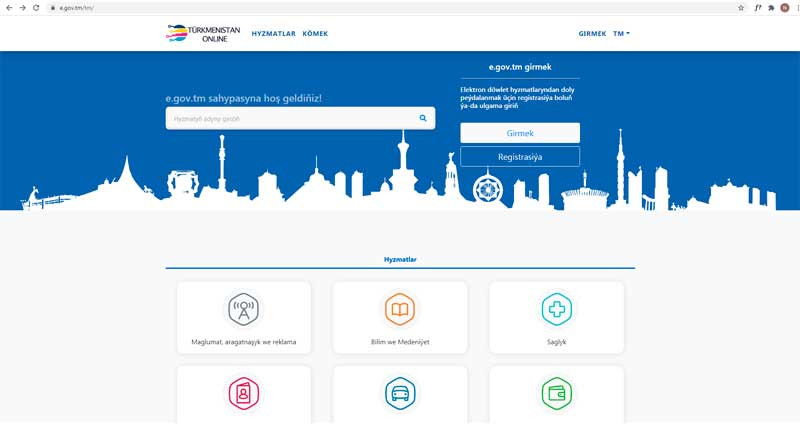Open the browser profile avatar
Image resolution: width=800 pixels, height=430 pixels.
pyautogui.click(x=785, y=8)
